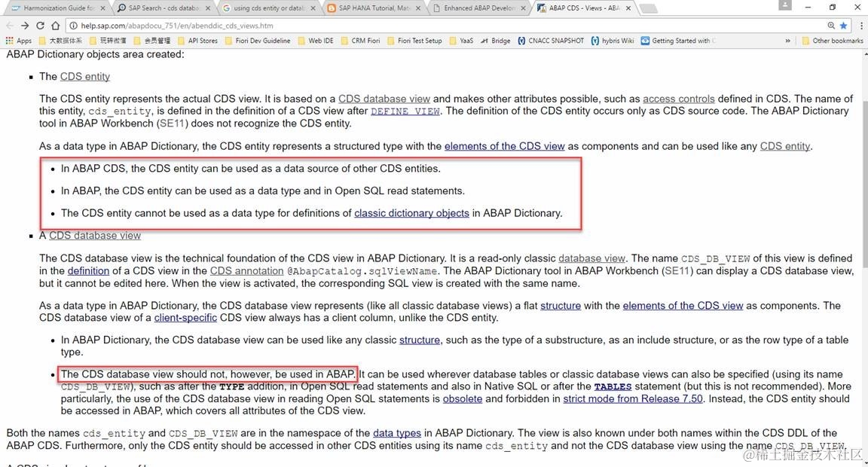Follow the client-specific link
Image resolution: width=868 pixels, height=467 pixels.
pos(185,318)
